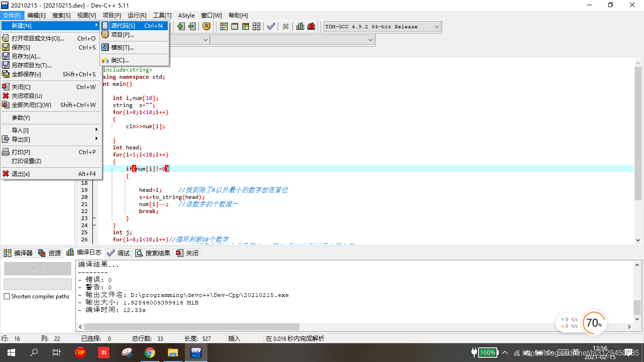Switch to the 资源 bottom tab
This screenshot has height=362, width=644.
pos(50,253)
